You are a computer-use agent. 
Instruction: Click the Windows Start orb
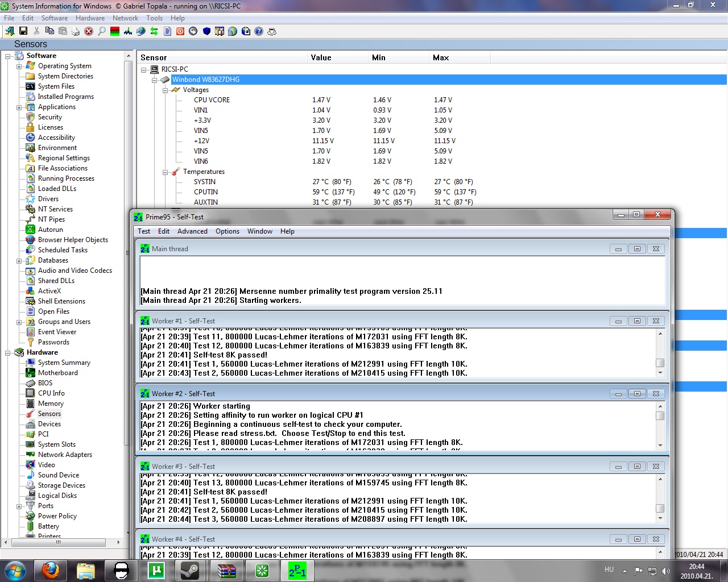[14, 570]
